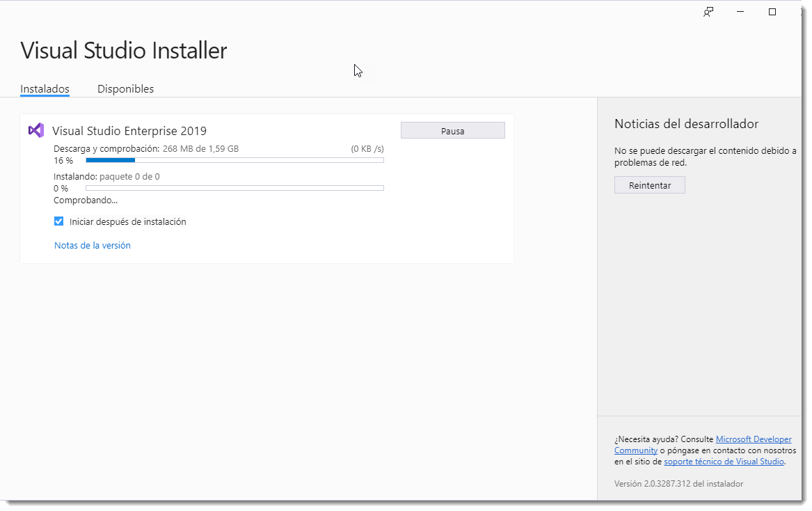The height and width of the screenshot is (511, 812).
Task: Click Reintentar to reload developer news
Action: pyautogui.click(x=649, y=185)
